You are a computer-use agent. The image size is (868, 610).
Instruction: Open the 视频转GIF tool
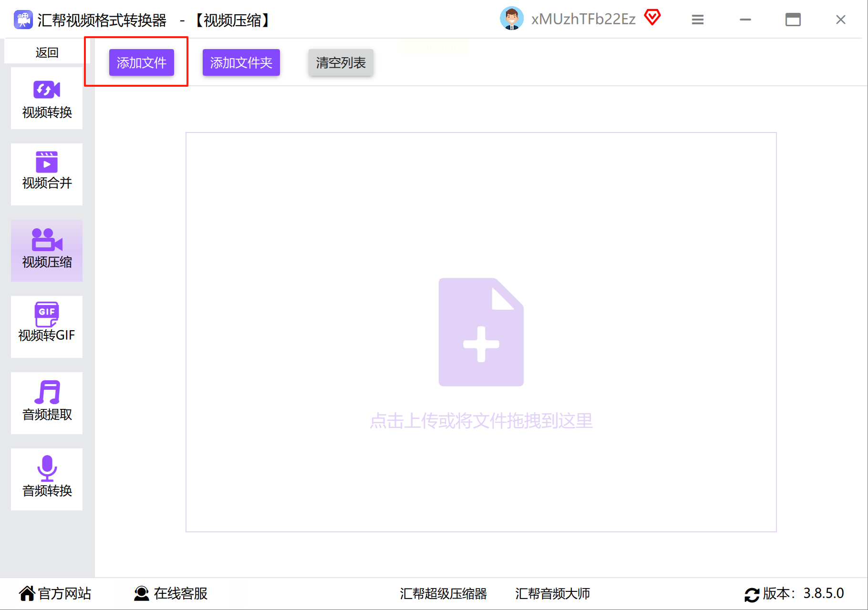47,327
